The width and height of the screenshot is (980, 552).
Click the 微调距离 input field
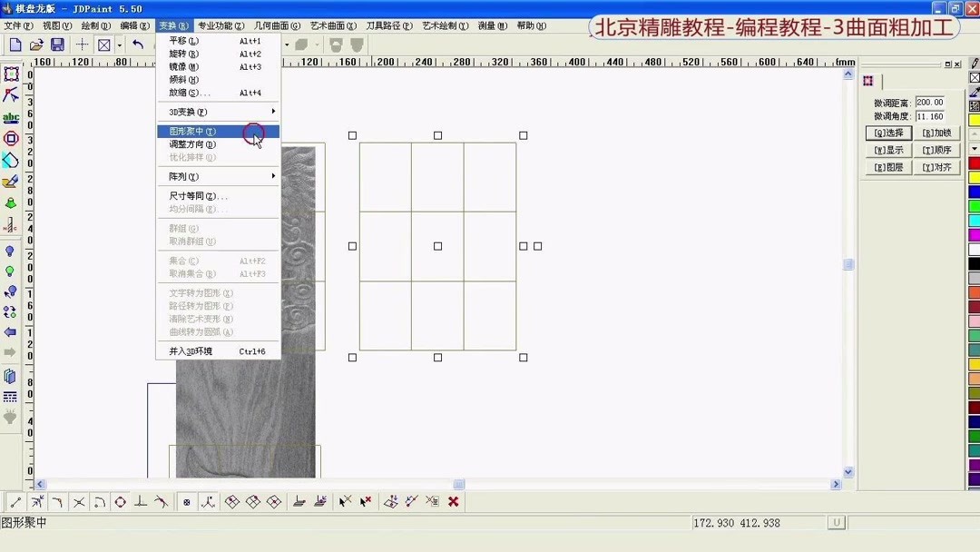click(929, 102)
